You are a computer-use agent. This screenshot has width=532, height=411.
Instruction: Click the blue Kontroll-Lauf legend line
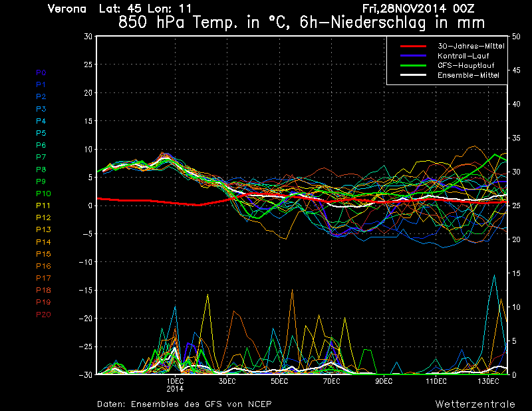413,56
